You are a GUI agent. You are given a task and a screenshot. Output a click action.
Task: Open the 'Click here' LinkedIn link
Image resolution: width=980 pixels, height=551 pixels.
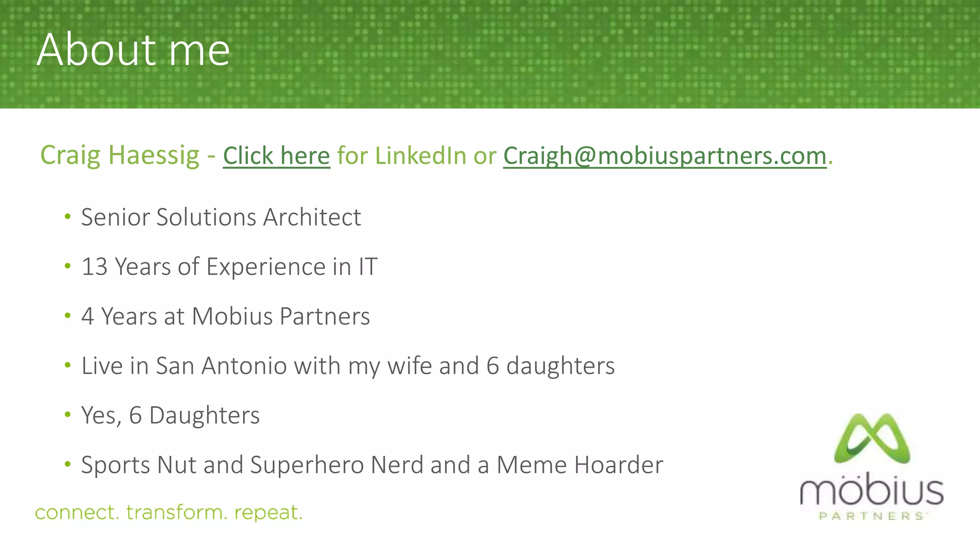(x=277, y=155)
